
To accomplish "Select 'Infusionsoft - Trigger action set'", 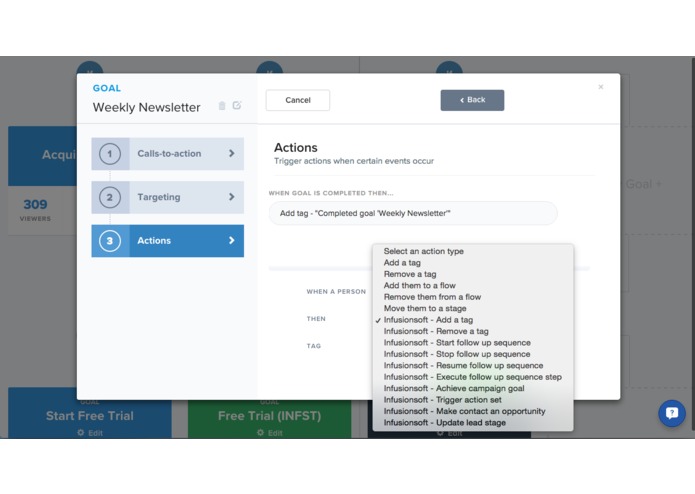I will tap(473, 400).
